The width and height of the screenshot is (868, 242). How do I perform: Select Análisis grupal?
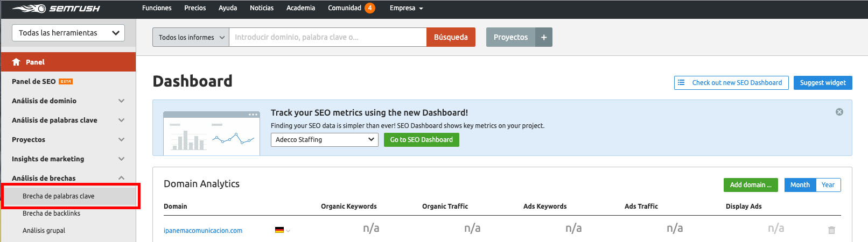(x=68, y=230)
